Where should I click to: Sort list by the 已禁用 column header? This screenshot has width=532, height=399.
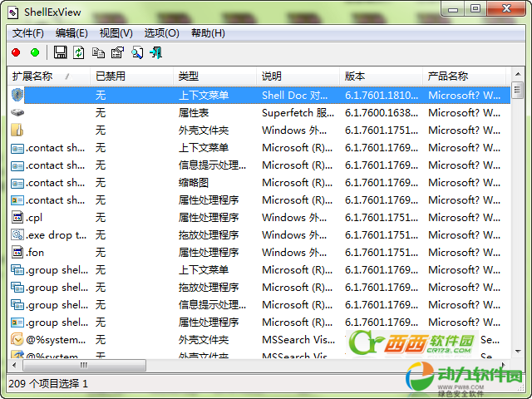pyautogui.click(x=111, y=76)
